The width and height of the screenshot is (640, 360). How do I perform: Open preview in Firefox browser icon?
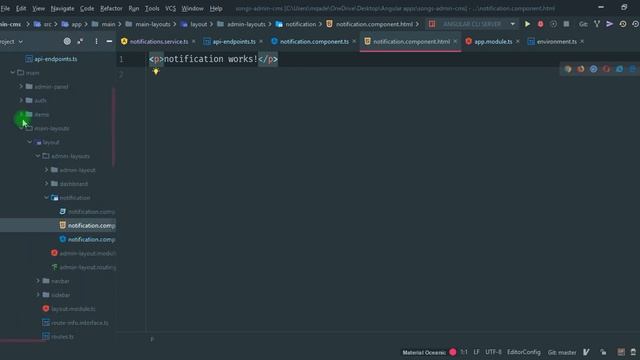click(x=581, y=69)
